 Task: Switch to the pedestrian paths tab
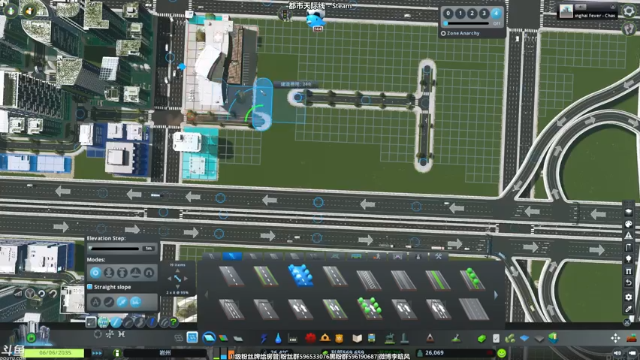(377, 256)
